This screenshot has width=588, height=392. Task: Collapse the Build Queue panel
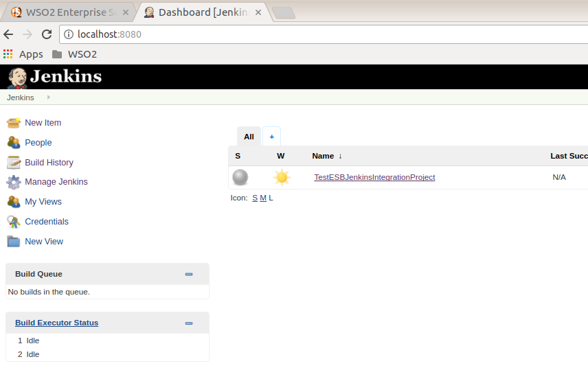189,275
